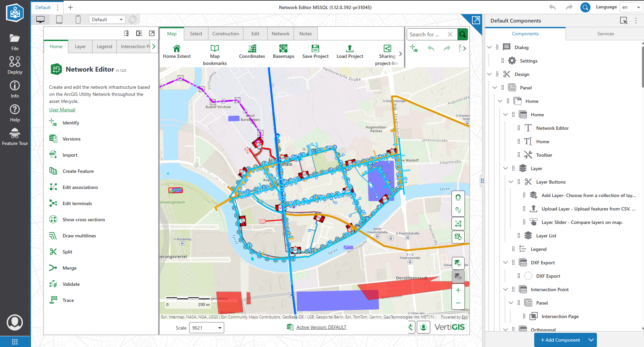Select the Settings component
The image size is (644, 347).
[529, 61]
